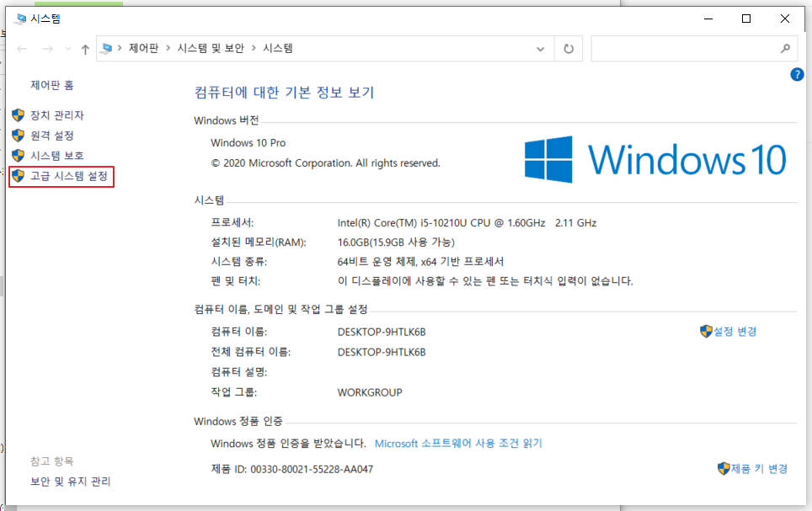Open help with blue question mark icon
Image resolution: width=812 pixels, height=511 pixels.
(797, 75)
